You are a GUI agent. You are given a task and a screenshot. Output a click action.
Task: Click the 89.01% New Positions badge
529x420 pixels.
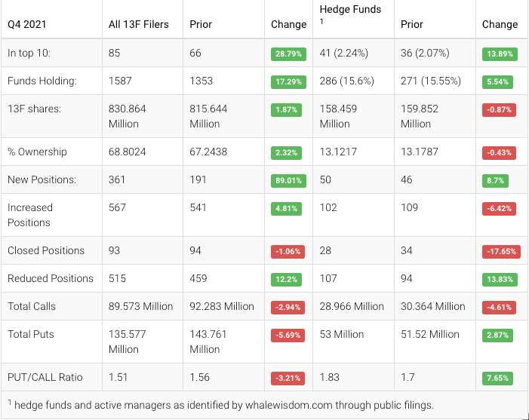point(288,181)
